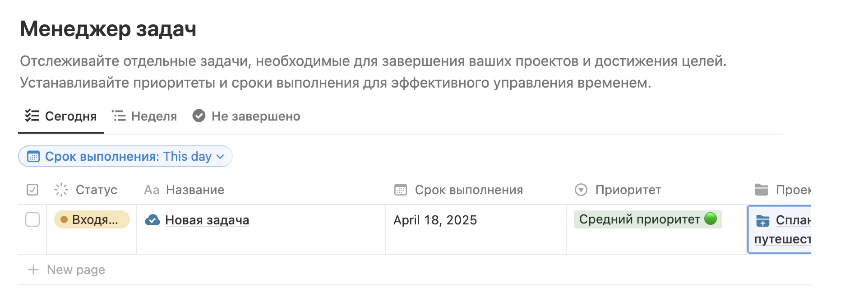Click the folder icon in the project column header
868x298 pixels.
(x=761, y=190)
